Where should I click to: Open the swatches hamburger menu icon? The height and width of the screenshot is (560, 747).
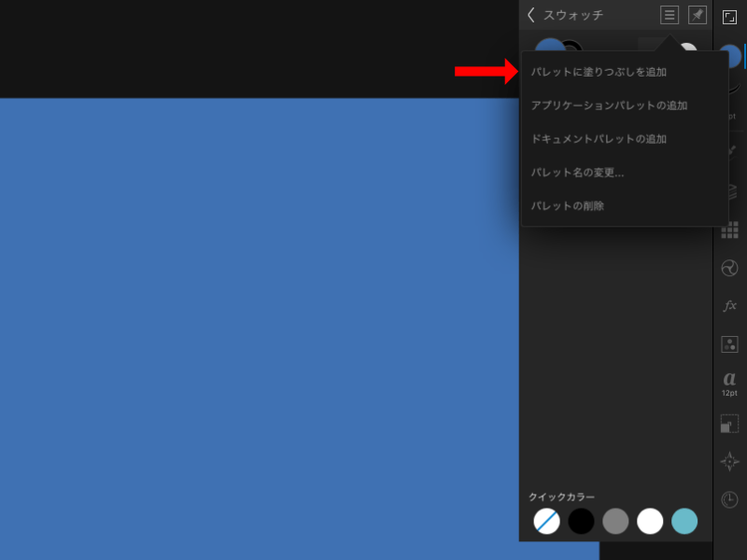669,15
